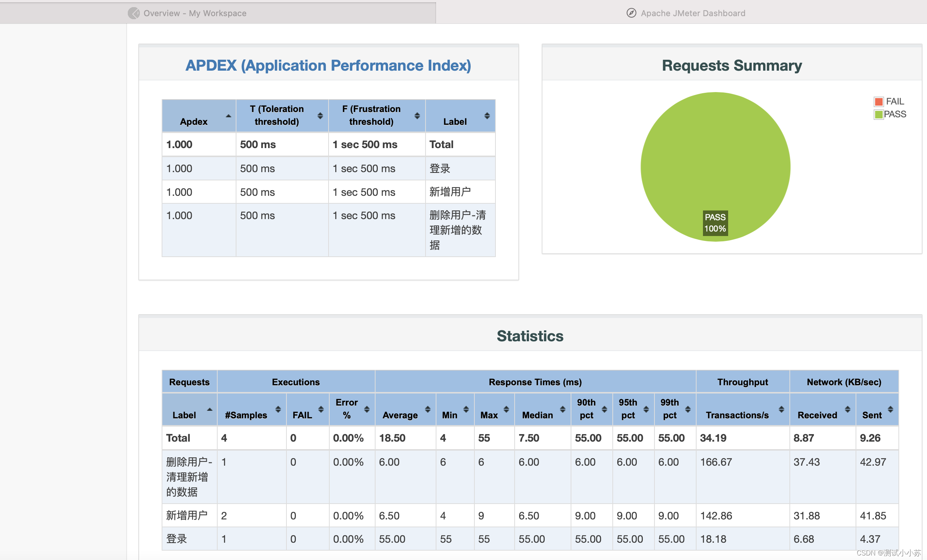Click the Statistics Label column header
Image resolution: width=927 pixels, height=560 pixels.
tap(184, 415)
